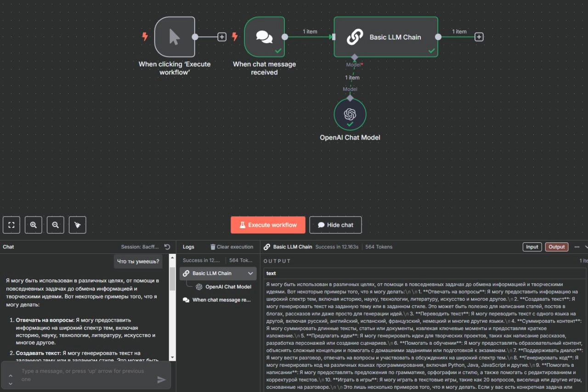This screenshot has height=392, width=588.
Task: Click the tidy up workflow broom icon
Action: pos(78,225)
